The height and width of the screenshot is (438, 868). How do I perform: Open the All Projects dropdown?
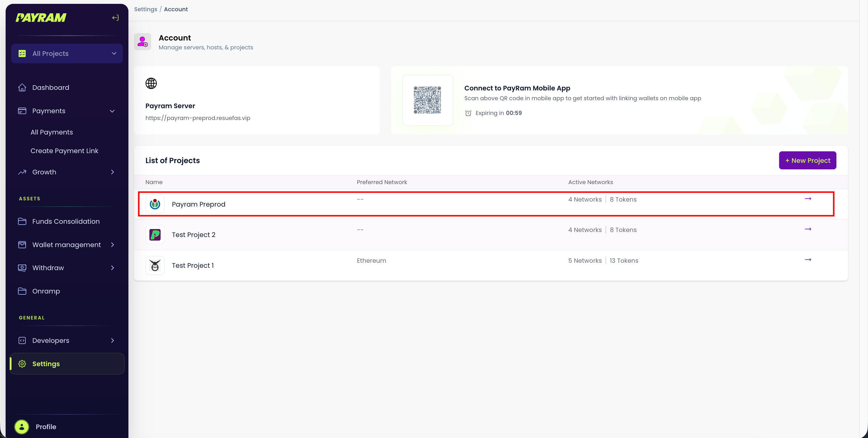(x=67, y=53)
